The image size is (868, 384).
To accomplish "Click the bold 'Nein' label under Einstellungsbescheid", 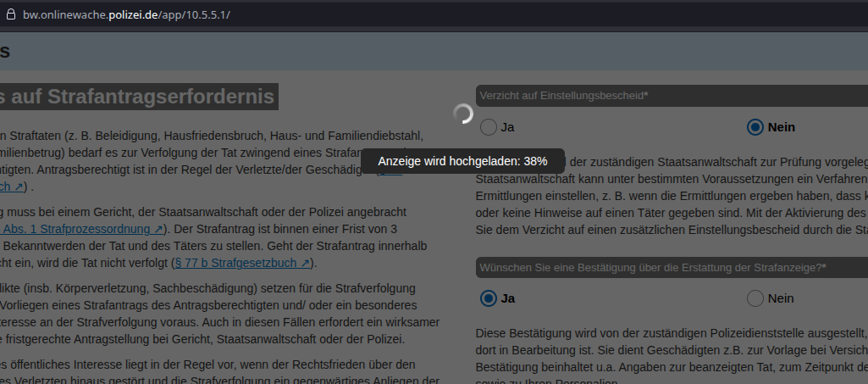I will tap(782, 127).
